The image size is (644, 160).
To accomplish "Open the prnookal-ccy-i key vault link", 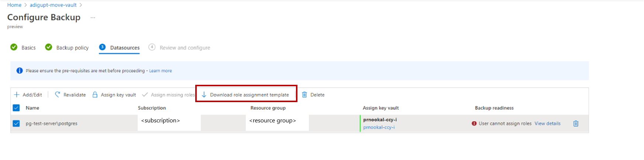I will pos(379,127).
